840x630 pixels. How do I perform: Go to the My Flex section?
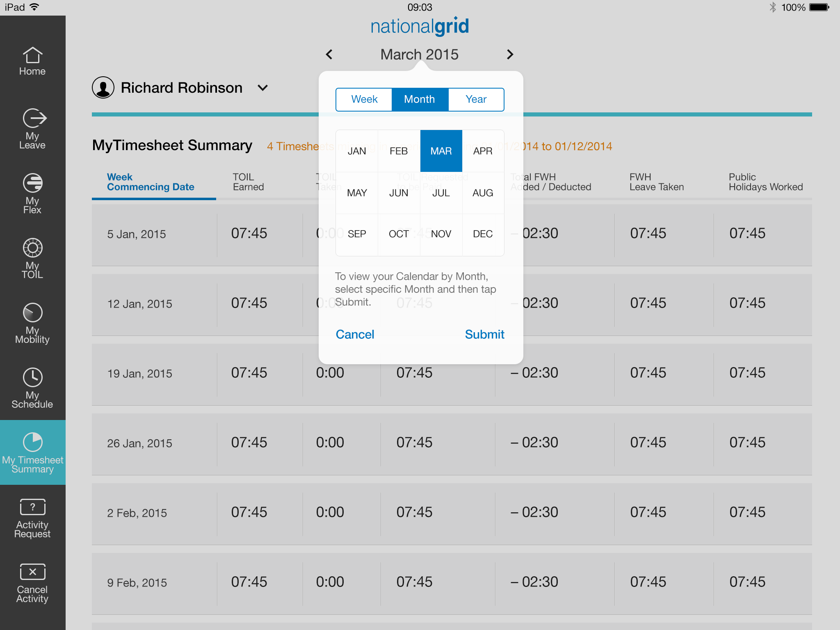pyautogui.click(x=32, y=193)
